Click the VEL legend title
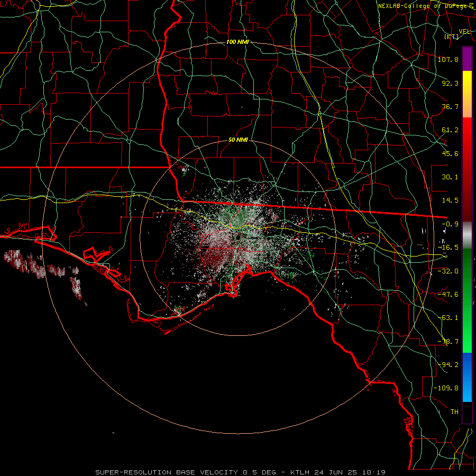Viewport: 476px width, 476px height. point(465,32)
